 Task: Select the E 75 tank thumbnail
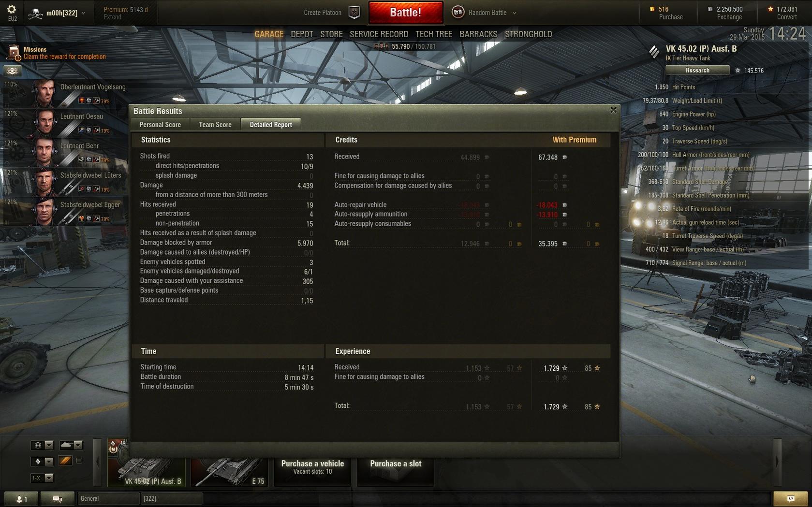point(230,472)
